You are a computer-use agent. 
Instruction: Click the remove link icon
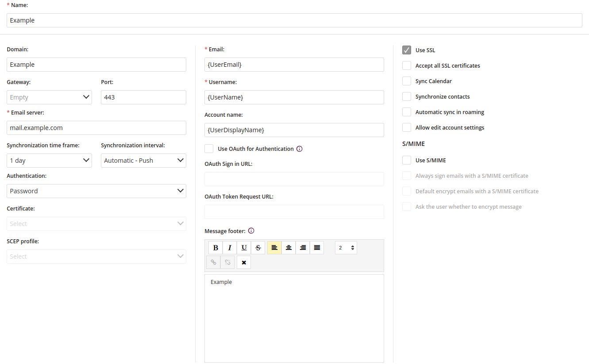point(227,262)
